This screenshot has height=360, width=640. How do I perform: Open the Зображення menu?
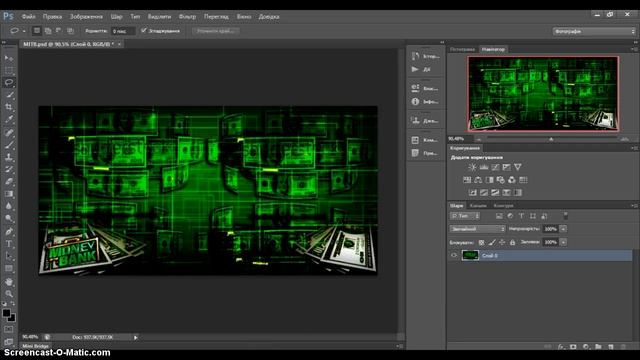tap(86, 17)
